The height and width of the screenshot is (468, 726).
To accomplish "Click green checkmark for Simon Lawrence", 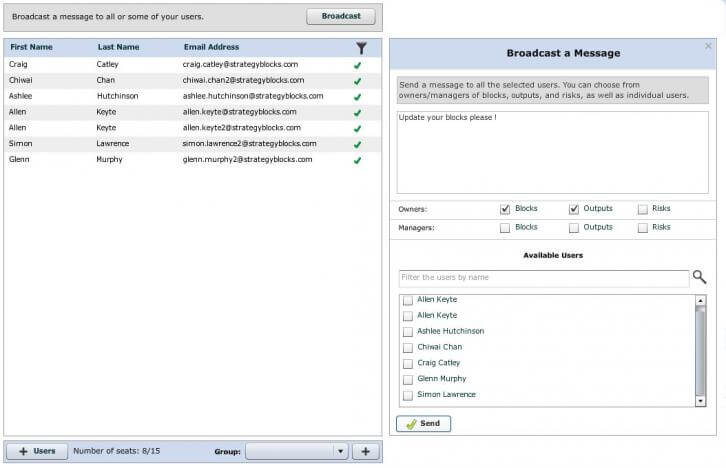I will [x=357, y=144].
